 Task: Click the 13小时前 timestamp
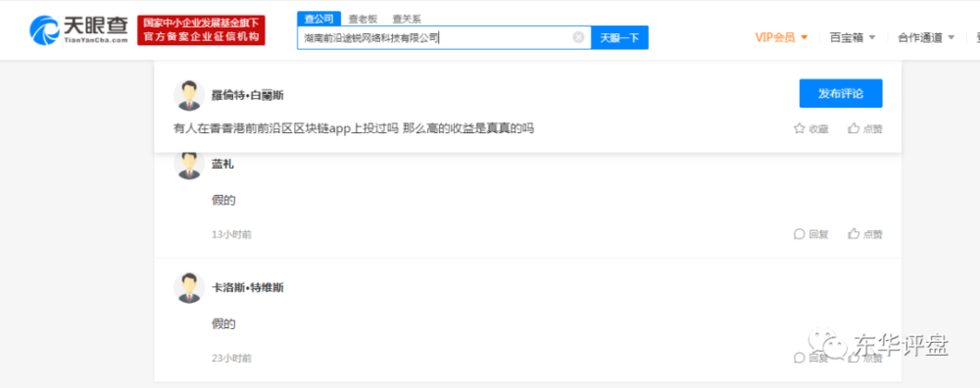pos(232,235)
